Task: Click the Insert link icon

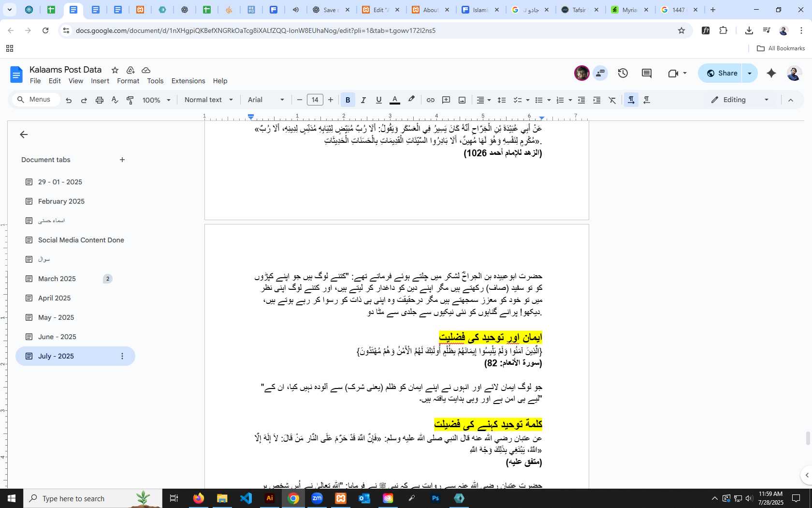Action: pos(430,100)
